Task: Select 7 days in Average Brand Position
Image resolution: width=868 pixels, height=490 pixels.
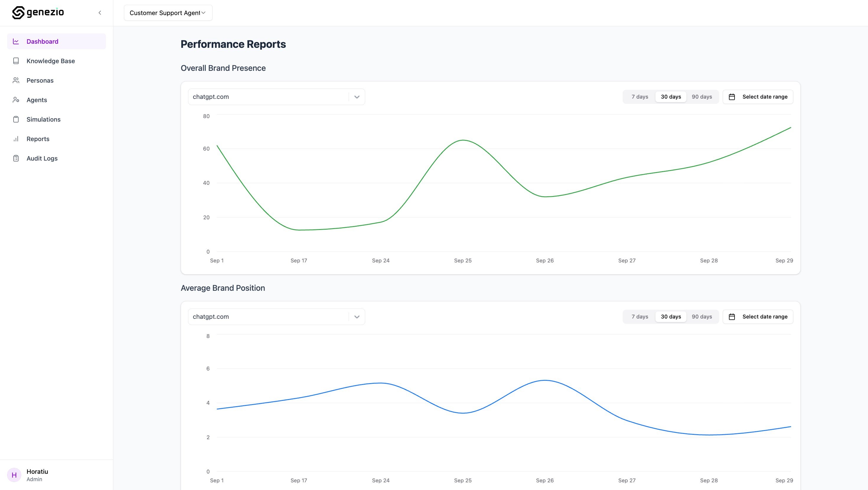Action: click(x=639, y=316)
